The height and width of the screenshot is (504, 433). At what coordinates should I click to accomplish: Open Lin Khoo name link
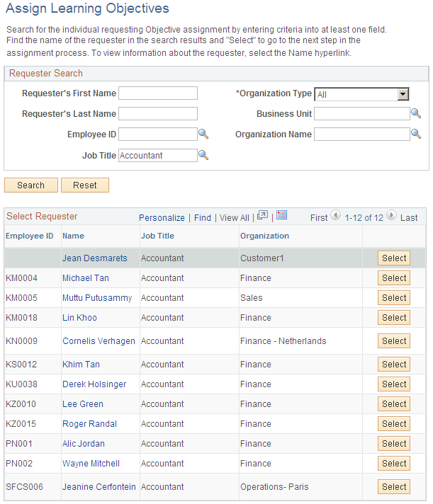(79, 318)
